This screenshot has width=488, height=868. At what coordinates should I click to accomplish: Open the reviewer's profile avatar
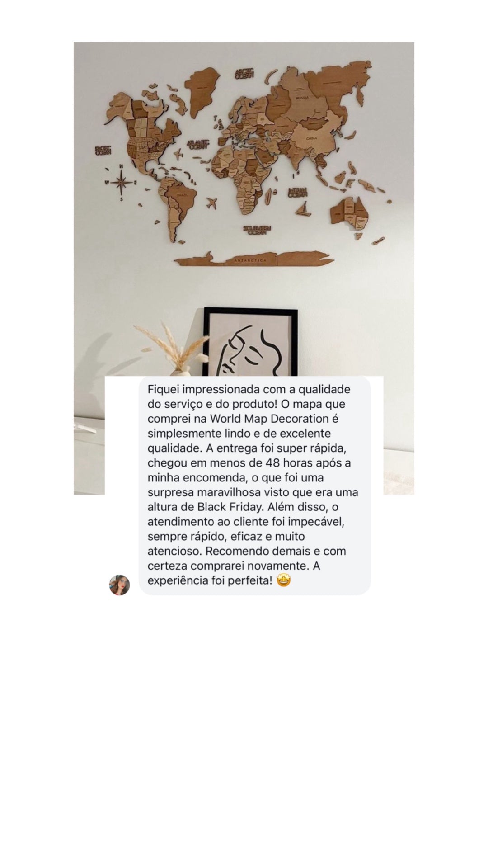point(119,585)
